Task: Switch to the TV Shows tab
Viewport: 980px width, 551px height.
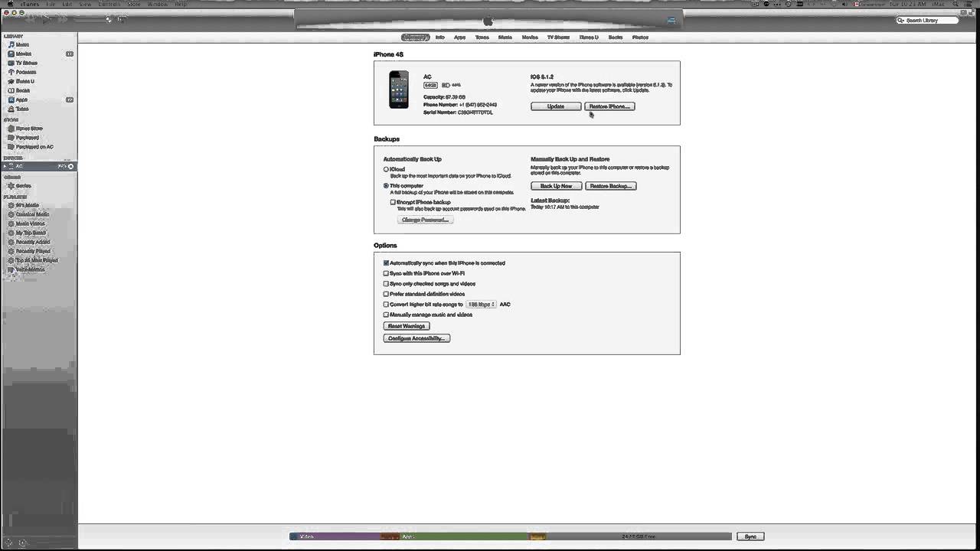Action: coord(558,37)
